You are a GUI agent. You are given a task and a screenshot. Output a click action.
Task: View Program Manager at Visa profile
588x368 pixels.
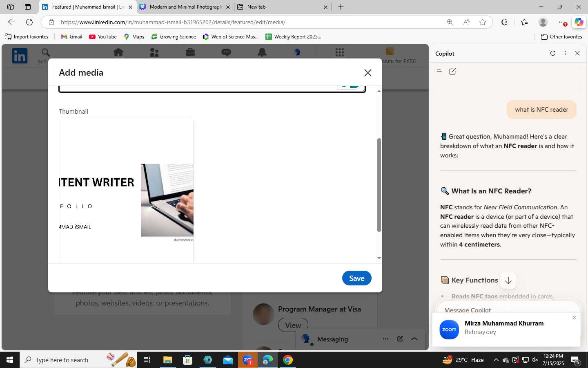pyautogui.click(x=293, y=325)
